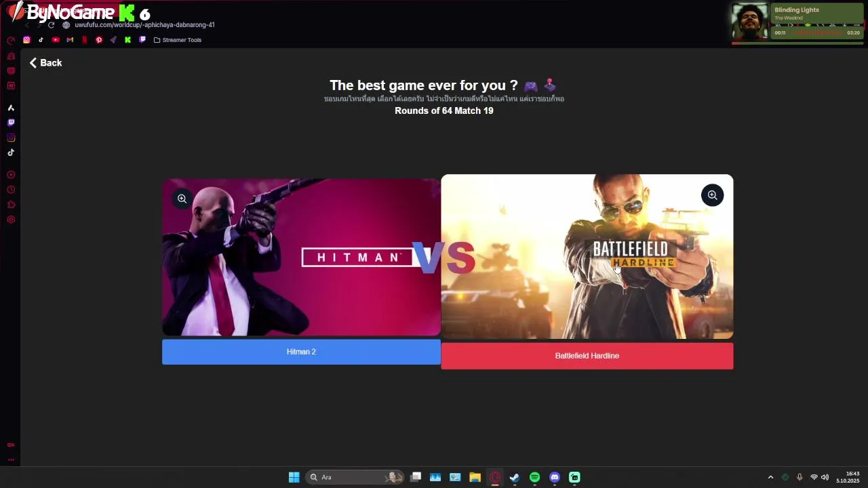Image resolution: width=868 pixels, height=488 pixels.
Task: Open Spotify from the taskbar
Action: click(534, 477)
